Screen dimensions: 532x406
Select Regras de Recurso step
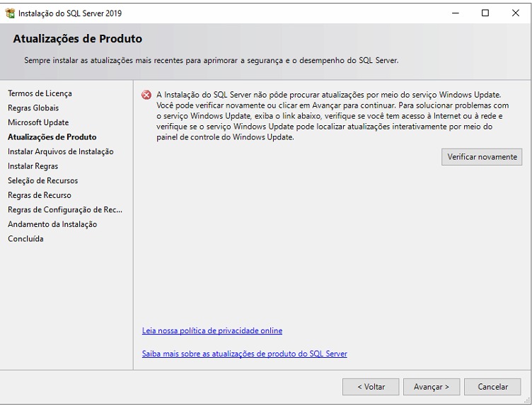click(39, 195)
